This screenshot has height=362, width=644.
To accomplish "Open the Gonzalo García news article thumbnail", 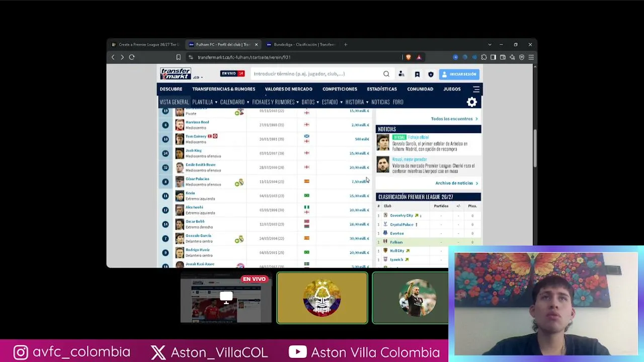I will pyautogui.click(x=383, y=143).
